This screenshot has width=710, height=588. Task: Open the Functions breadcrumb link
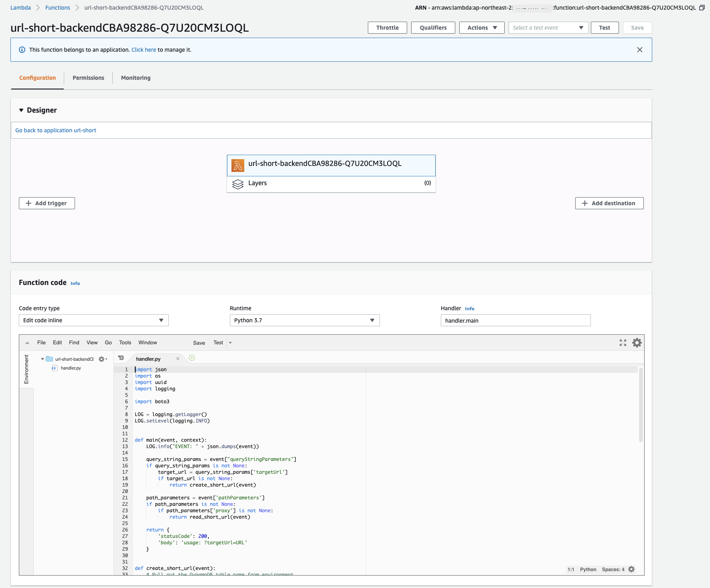tap(58, 8)
